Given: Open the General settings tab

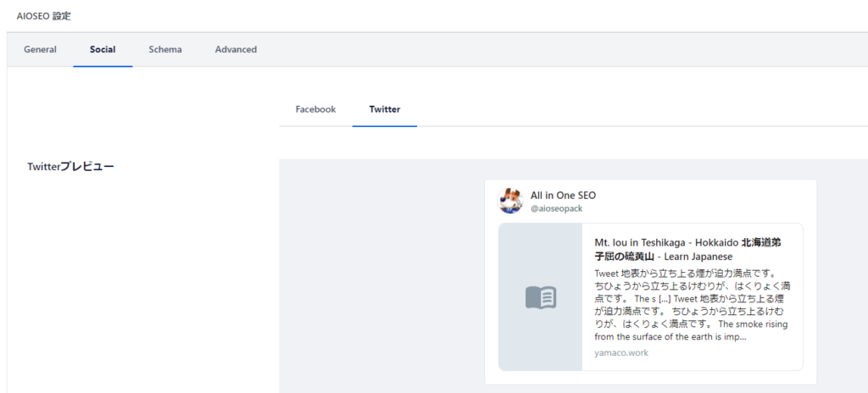Looking at the screenshot, I should (x=40, y=49).
